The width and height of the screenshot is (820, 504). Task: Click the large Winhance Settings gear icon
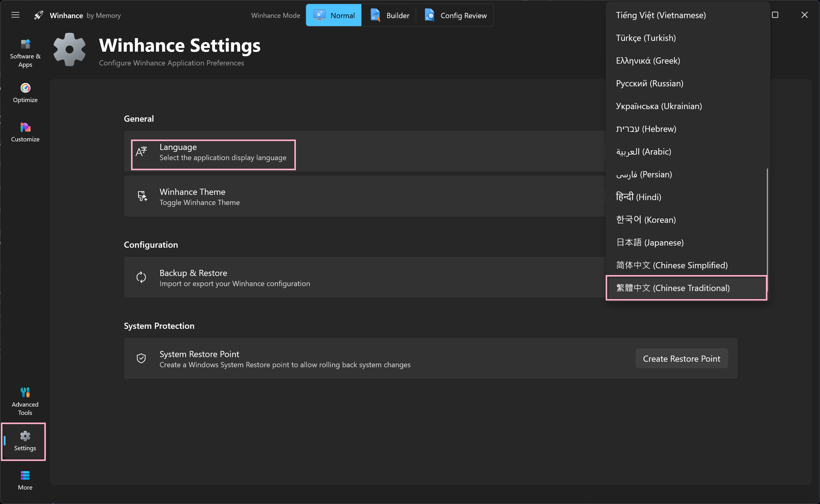click(70, 50)
